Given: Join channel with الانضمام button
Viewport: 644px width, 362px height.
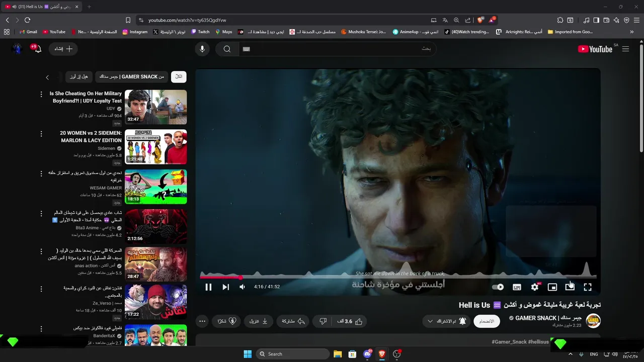Looking at the screenshot, I should tap(487, 321).
